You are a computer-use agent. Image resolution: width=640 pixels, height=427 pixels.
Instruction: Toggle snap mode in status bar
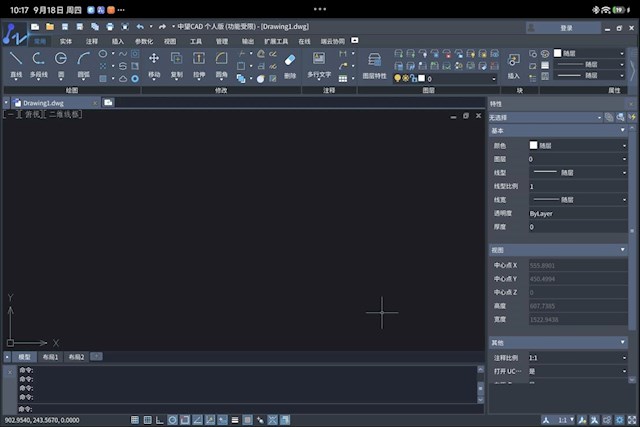pyautogui.click(x=135, y=420)
